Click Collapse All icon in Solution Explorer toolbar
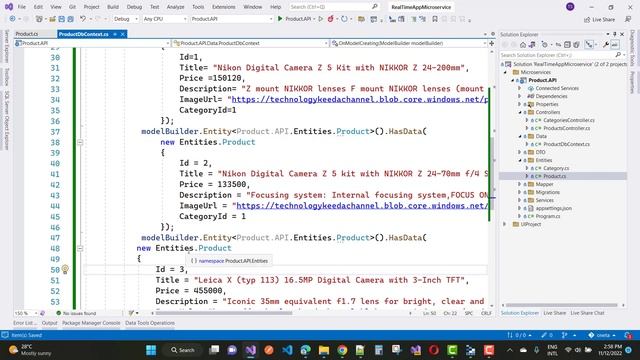Screen dimensions: 640x360 click(x=567, y=44)
